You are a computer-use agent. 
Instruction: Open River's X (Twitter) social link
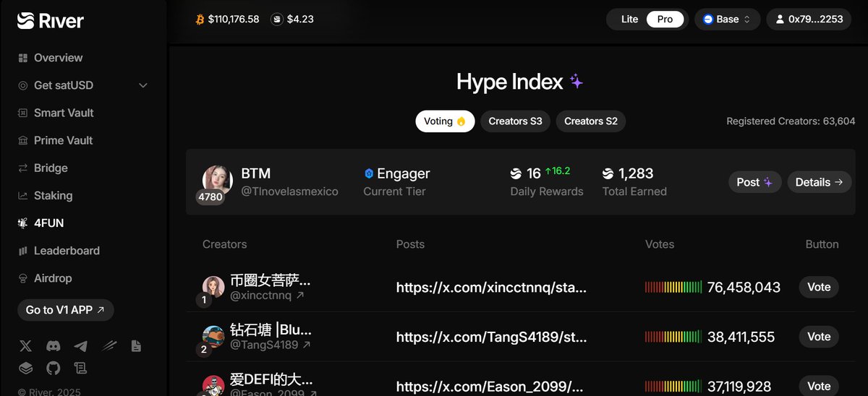25,346
